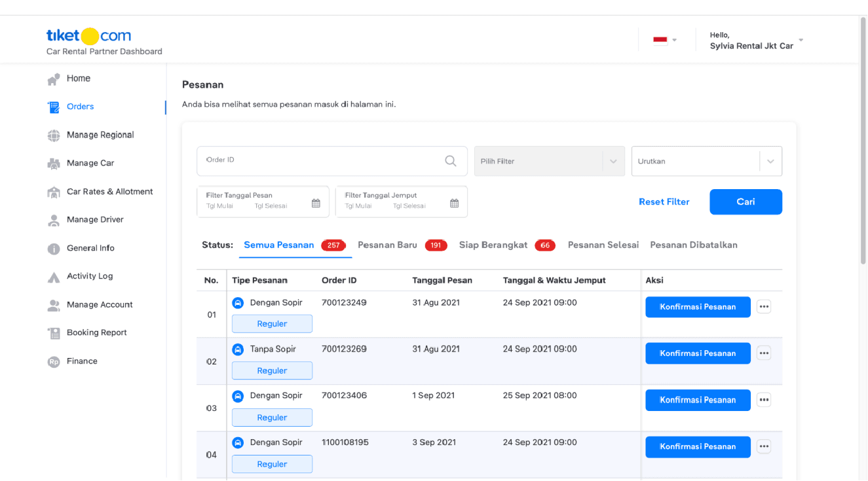Click into the Order ID search field
Viewport: 868px width, 481px height.
321,161
